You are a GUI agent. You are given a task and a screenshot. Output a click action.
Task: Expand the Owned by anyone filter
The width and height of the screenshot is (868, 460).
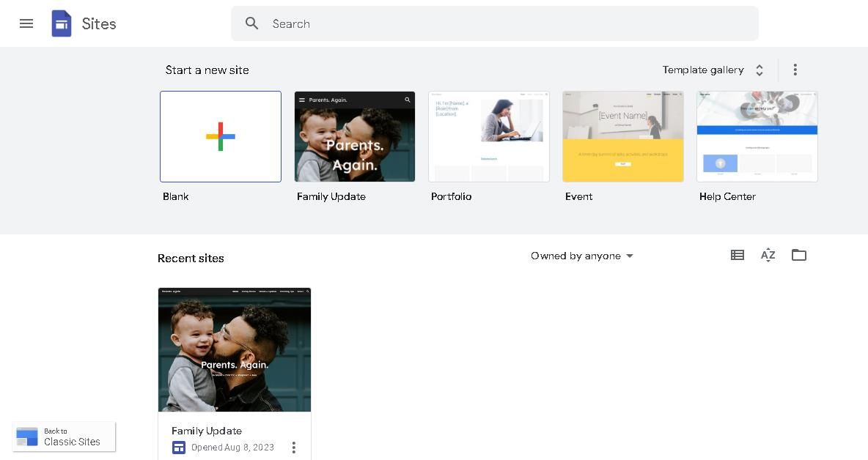click(x=581, y=256)
